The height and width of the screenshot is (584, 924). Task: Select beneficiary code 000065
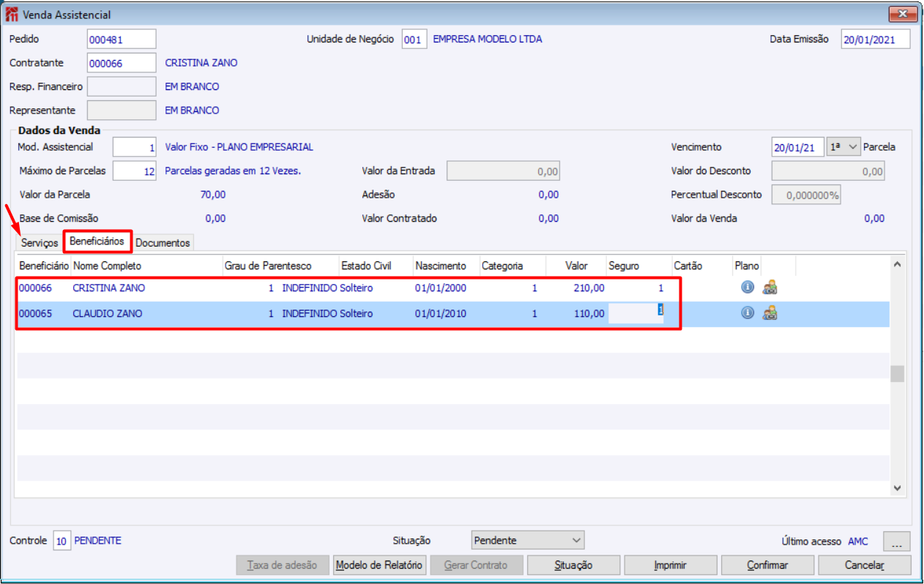click(35, 313)
